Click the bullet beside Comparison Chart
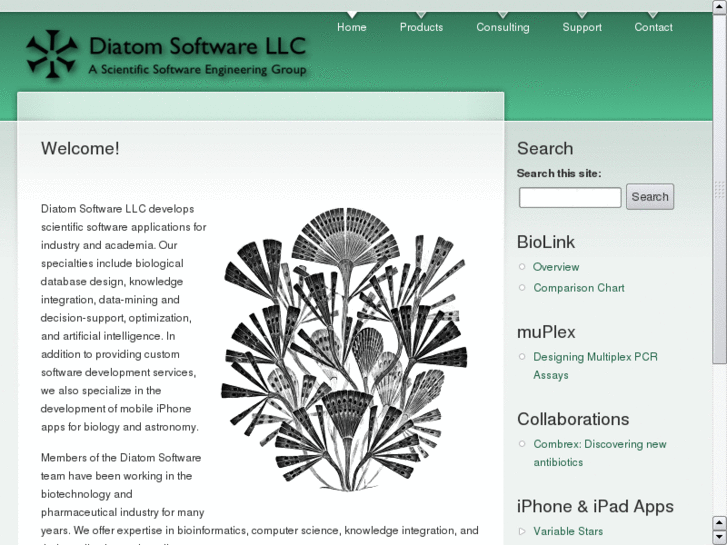This screenshot has width=727, height=545. pos(522,288)
